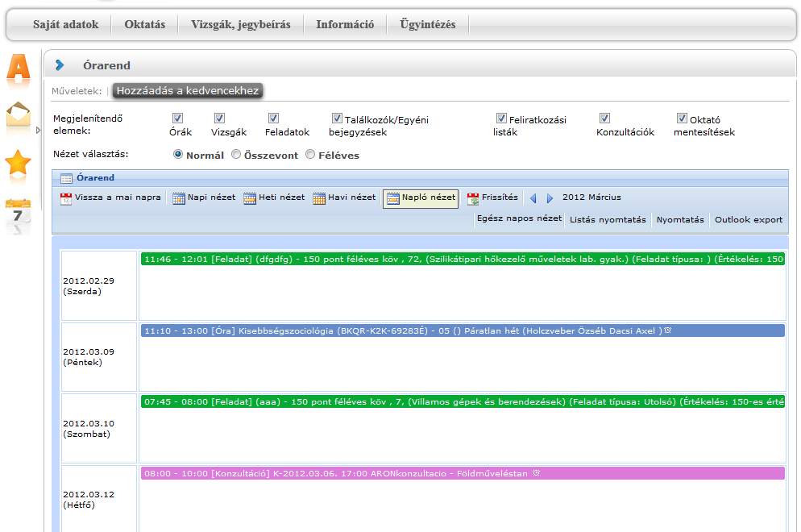Click the Órarend panel title link
The width and height of the screenshot is (801, 532).
[x=96, y=178]
